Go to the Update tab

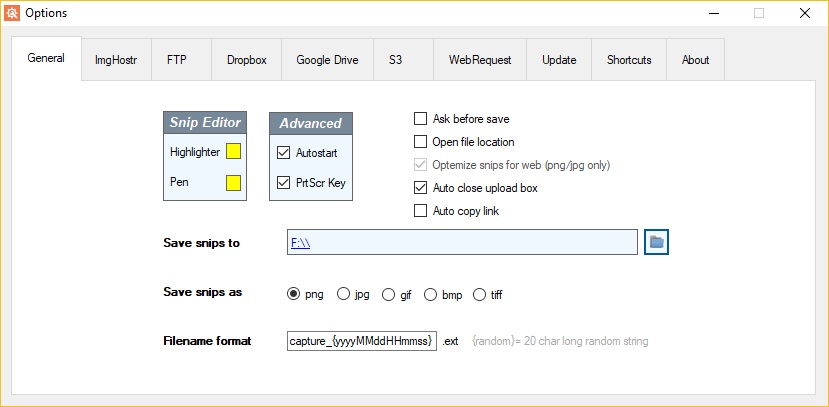tap(559, 60)
